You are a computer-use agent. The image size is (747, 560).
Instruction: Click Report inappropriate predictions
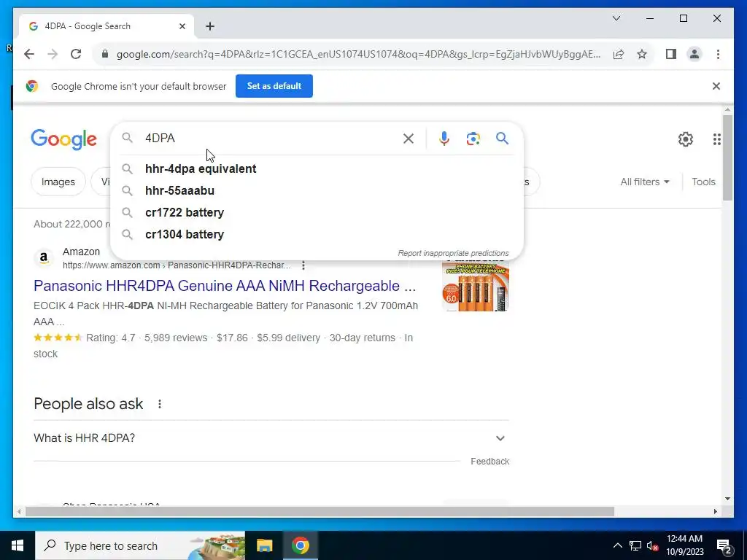453,253
